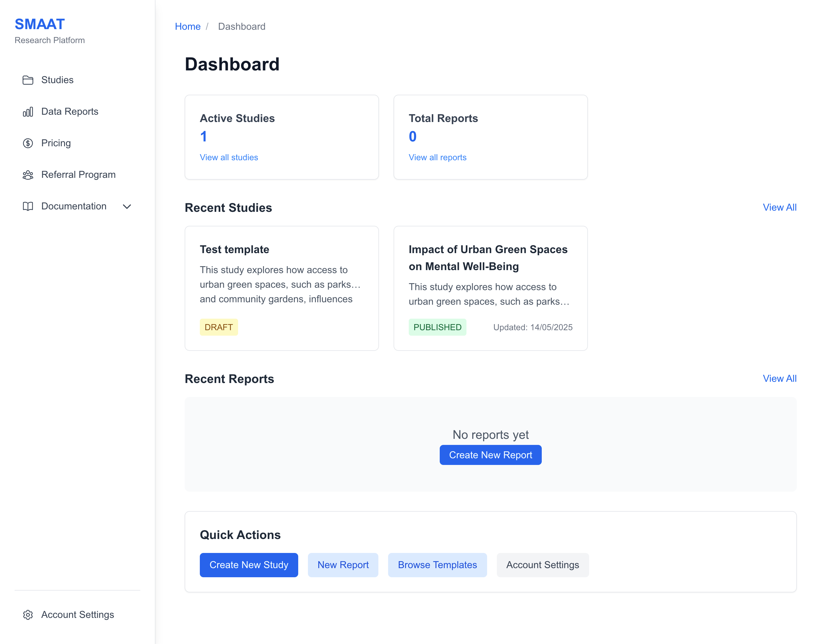Open the Documentation book icon
This screenshot has width=826, height=644.
(x=28, y=206)
